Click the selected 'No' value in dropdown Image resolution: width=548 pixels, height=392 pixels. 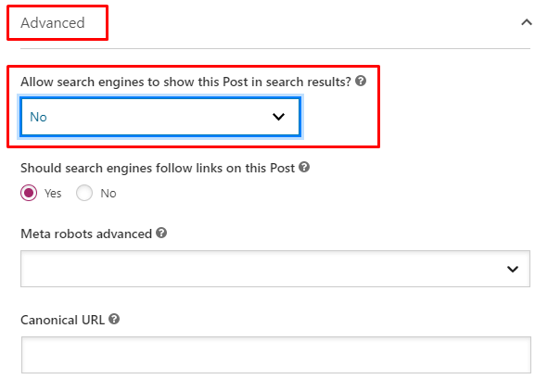pos(38,117)
